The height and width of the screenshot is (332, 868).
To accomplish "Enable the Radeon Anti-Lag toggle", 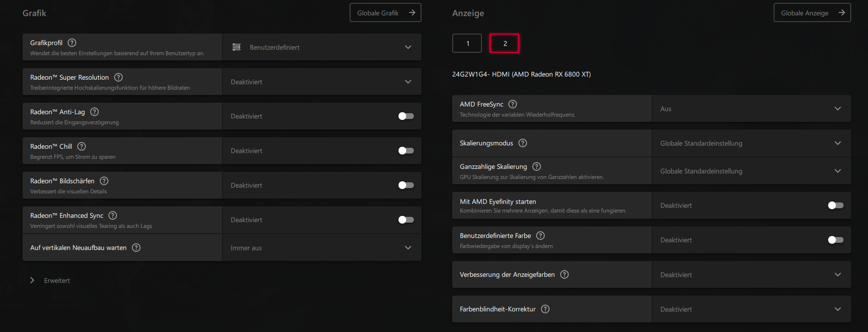I will coord(406,116).
